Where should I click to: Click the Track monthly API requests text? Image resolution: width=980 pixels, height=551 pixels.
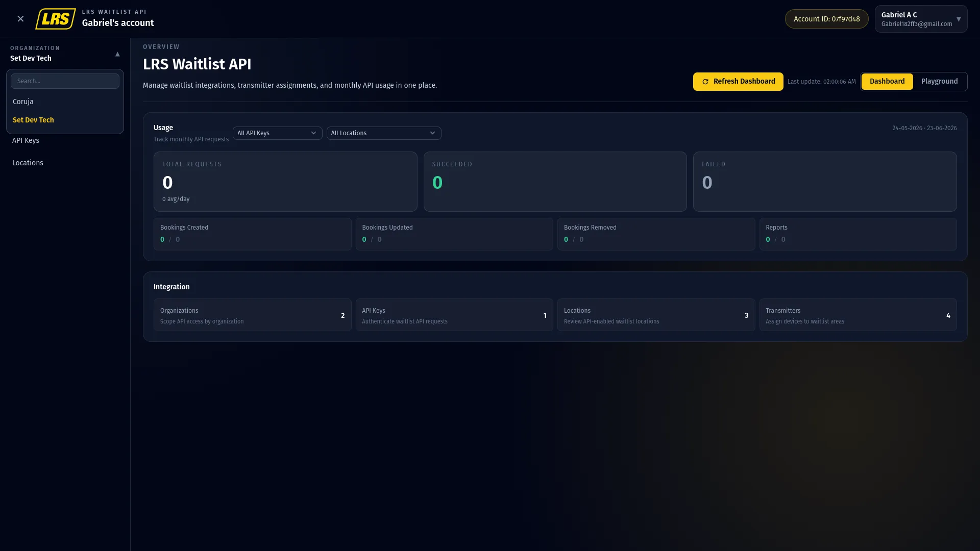[x=191, y=139]
